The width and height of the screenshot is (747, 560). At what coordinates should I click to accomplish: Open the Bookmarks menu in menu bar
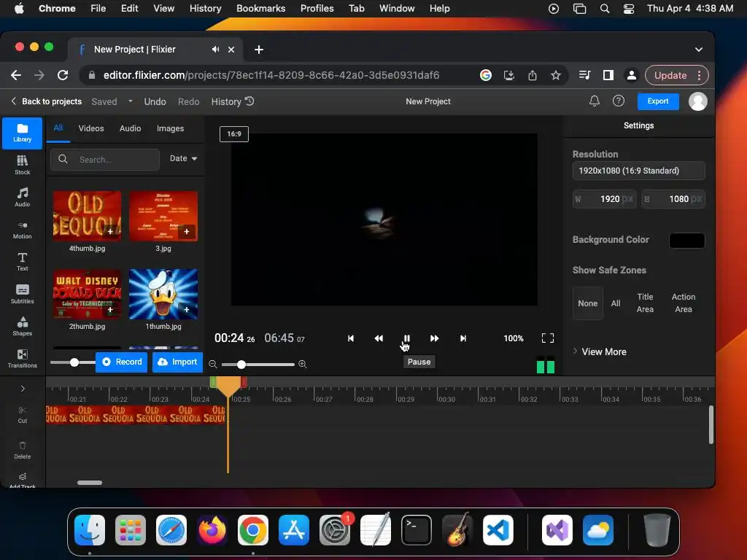260,9
